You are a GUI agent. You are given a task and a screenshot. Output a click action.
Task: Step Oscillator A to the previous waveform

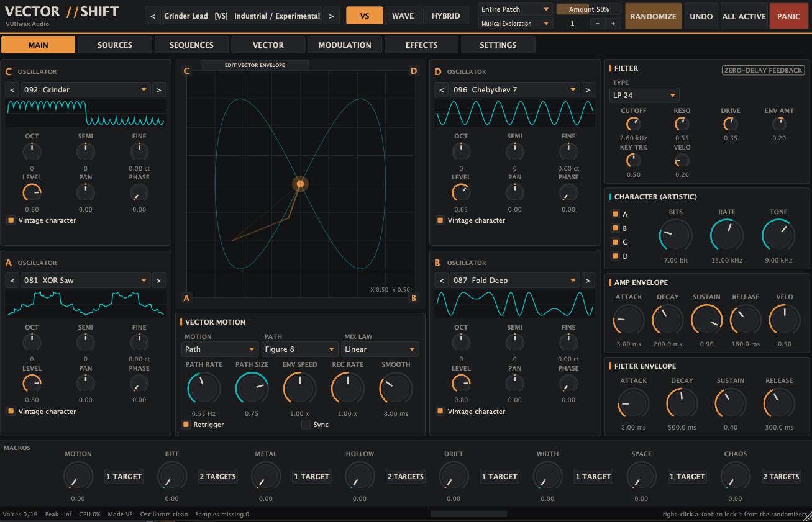tap(12, 281)
